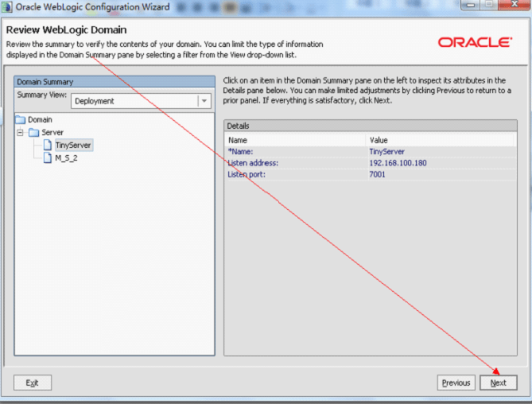Click the Oracle WebLogic wizard title icon

tap(7, 7)
